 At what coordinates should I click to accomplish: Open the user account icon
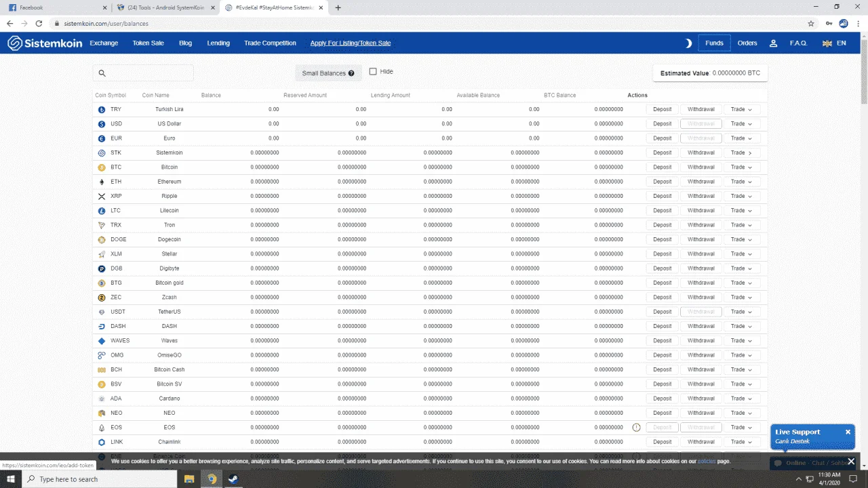773,43
